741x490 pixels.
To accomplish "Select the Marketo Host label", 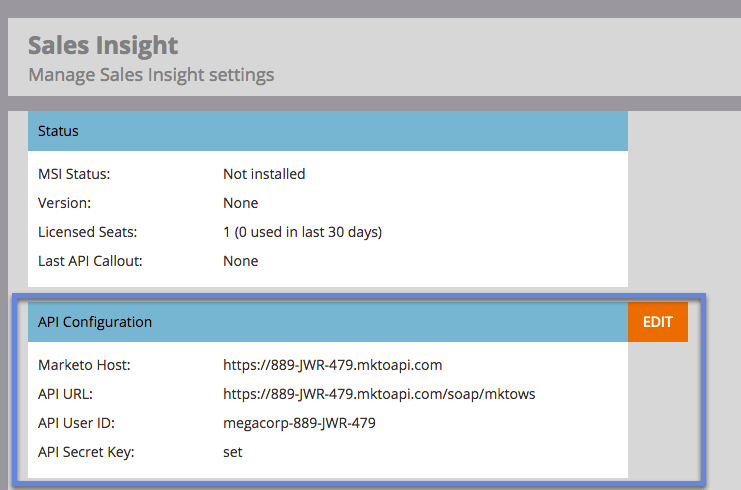I will pos(84,365).
